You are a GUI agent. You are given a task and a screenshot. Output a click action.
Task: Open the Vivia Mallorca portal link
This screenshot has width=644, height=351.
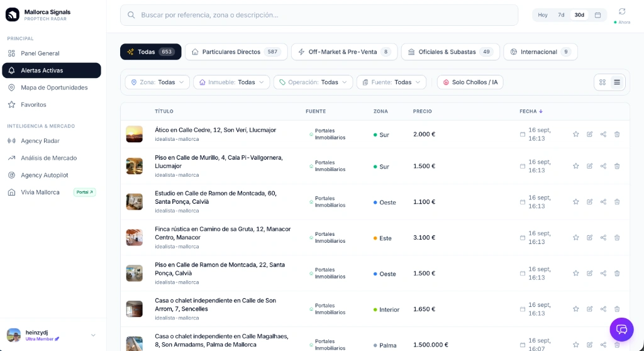52,192
